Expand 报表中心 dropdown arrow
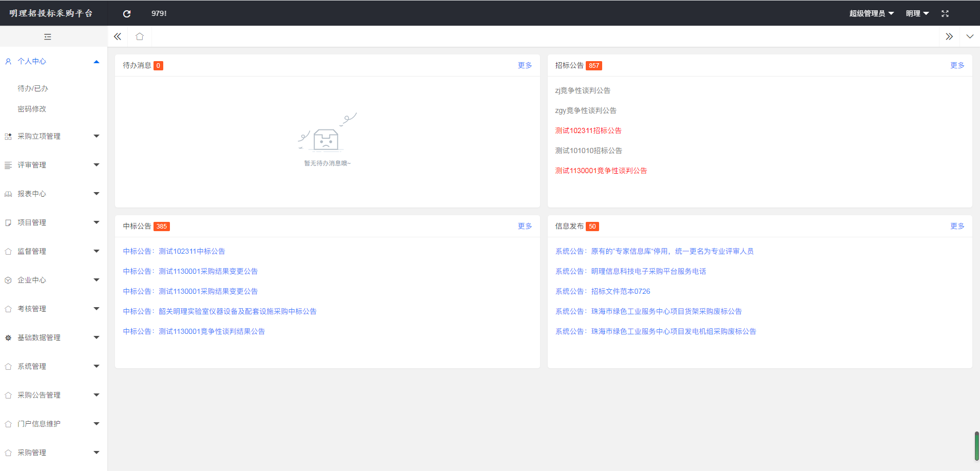The height and width of the screenshot is (471, 980). 97,194
